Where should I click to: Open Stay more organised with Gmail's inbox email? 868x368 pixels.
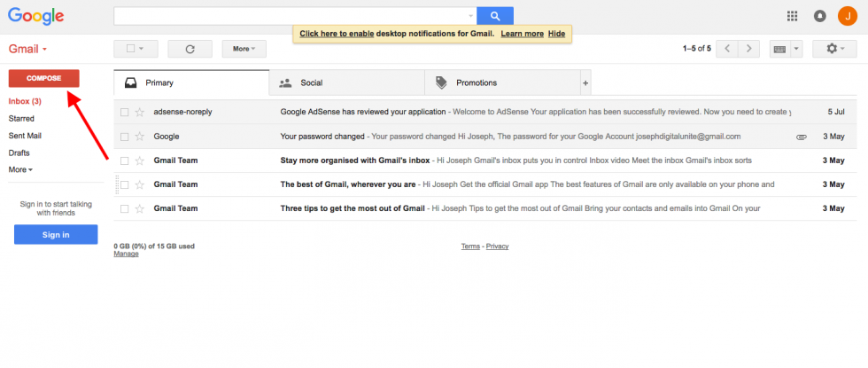coord(485,161)
